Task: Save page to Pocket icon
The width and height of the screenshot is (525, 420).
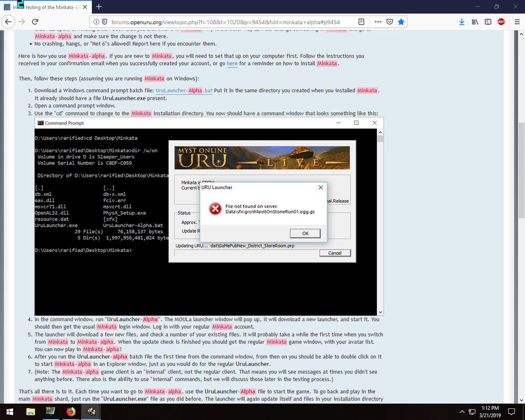Action: 390,22
